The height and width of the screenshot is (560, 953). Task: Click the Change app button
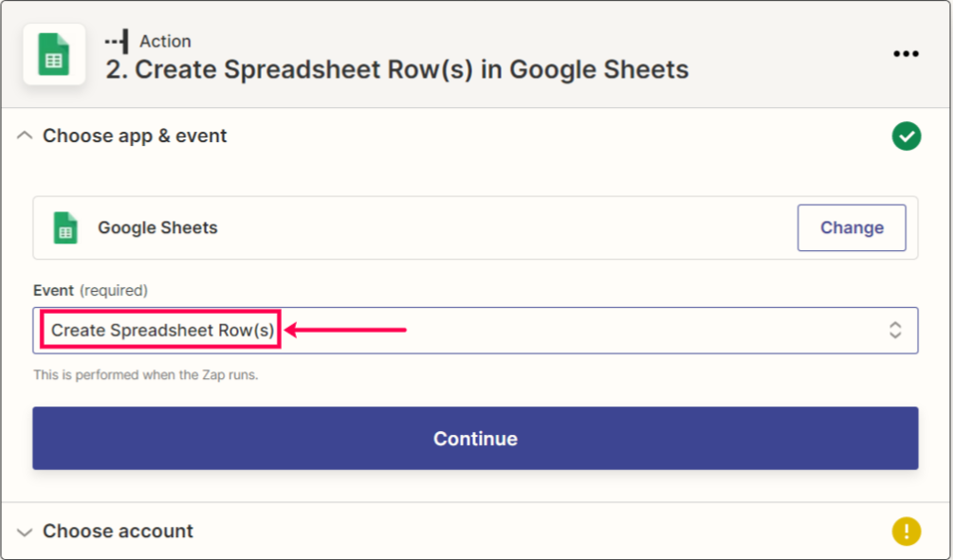852,227
